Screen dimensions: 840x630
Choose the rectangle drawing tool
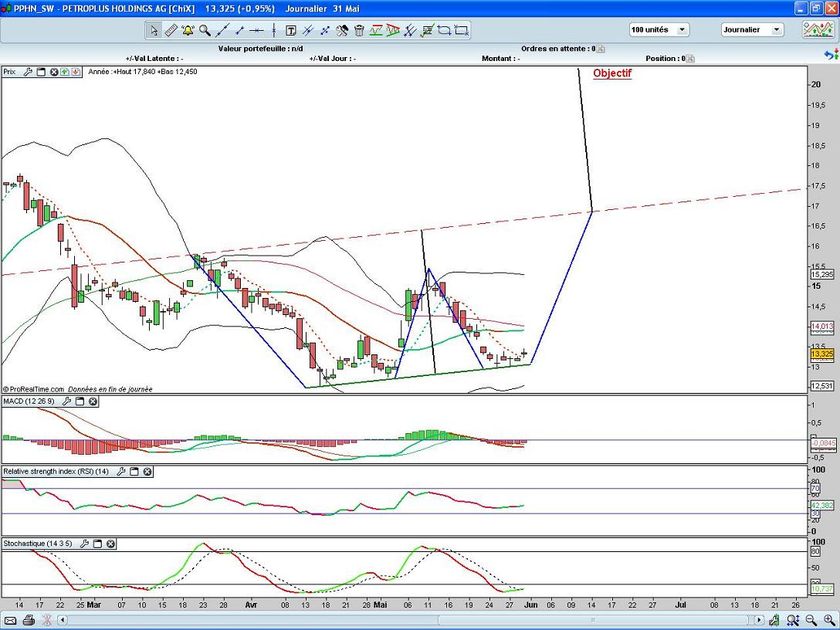462,31
